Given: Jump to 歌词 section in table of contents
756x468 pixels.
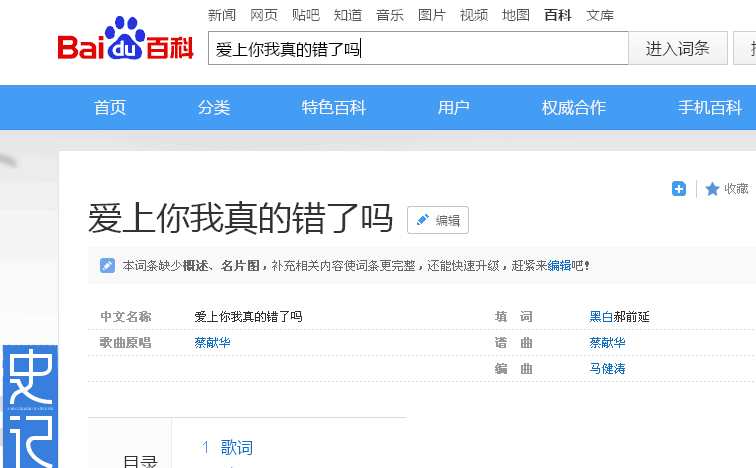Looking at the screenshot, I should click(x=236, y=447).
